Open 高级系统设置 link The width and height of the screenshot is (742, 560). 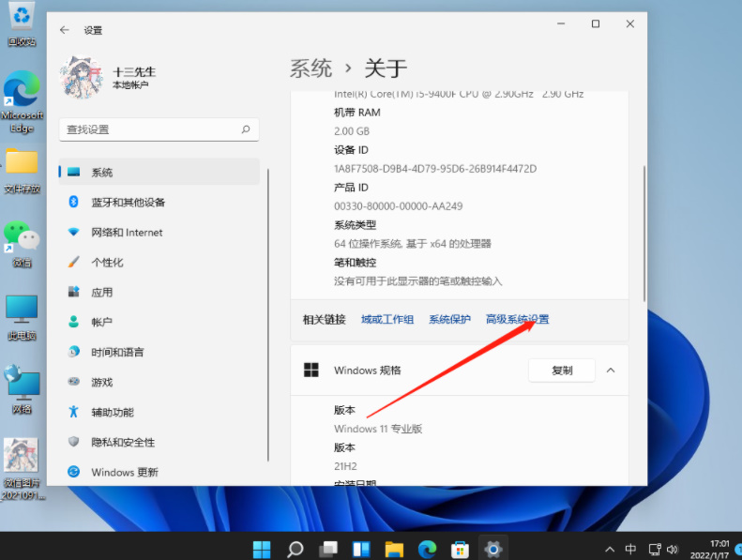tap(517, 320)
